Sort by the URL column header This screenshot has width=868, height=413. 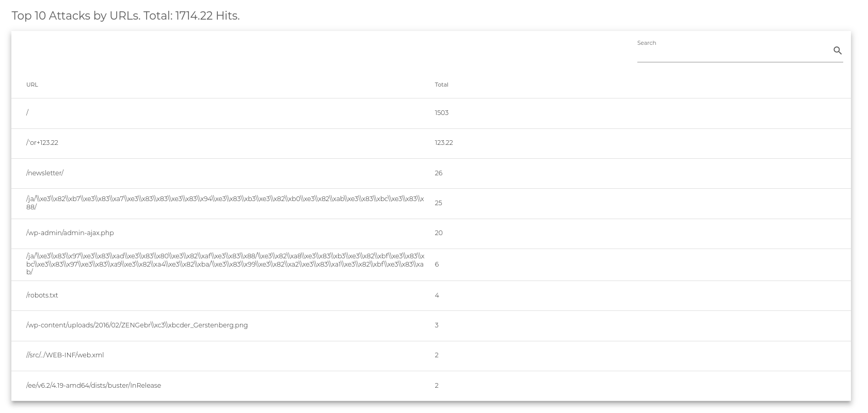32,85
